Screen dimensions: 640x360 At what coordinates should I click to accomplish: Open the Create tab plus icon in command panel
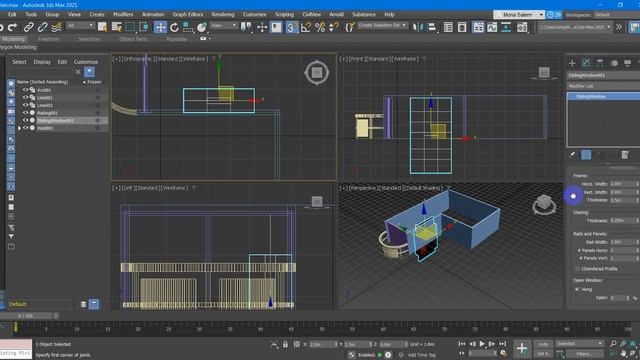[572, 63]
